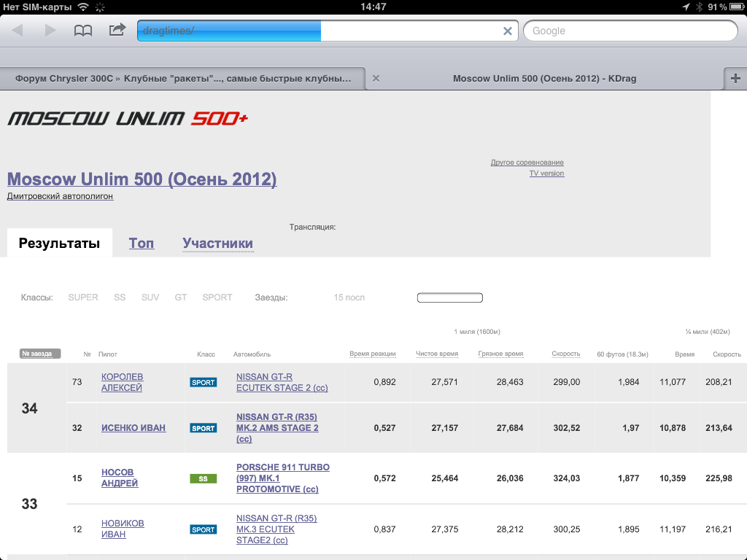Sort by № заезда header

click(x=40, y=354)
